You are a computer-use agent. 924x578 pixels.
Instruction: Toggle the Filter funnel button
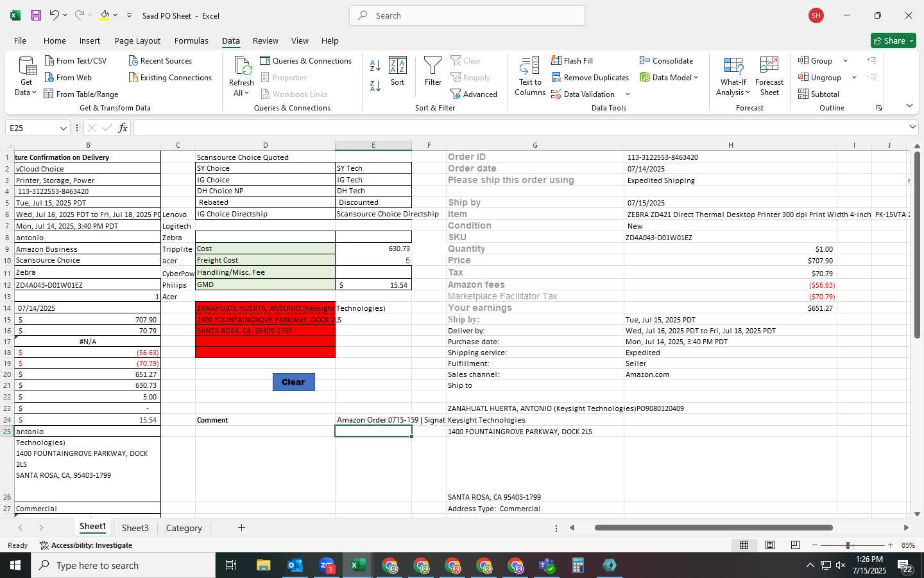click(433, 71)
